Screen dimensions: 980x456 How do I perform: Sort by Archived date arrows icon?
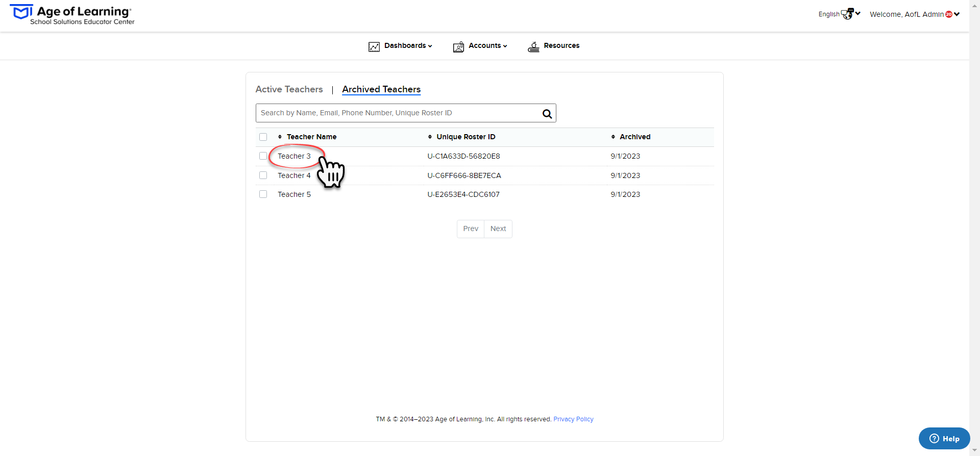[x=613, y=137]
